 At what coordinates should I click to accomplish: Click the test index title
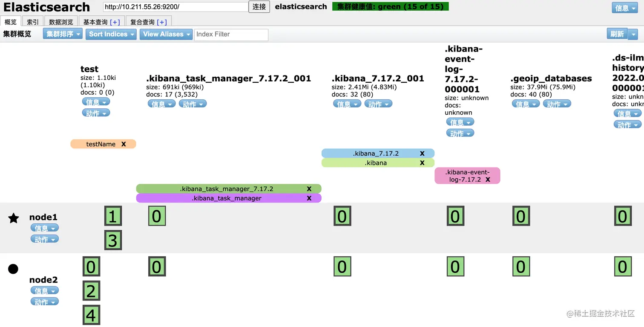pos(89,69)
